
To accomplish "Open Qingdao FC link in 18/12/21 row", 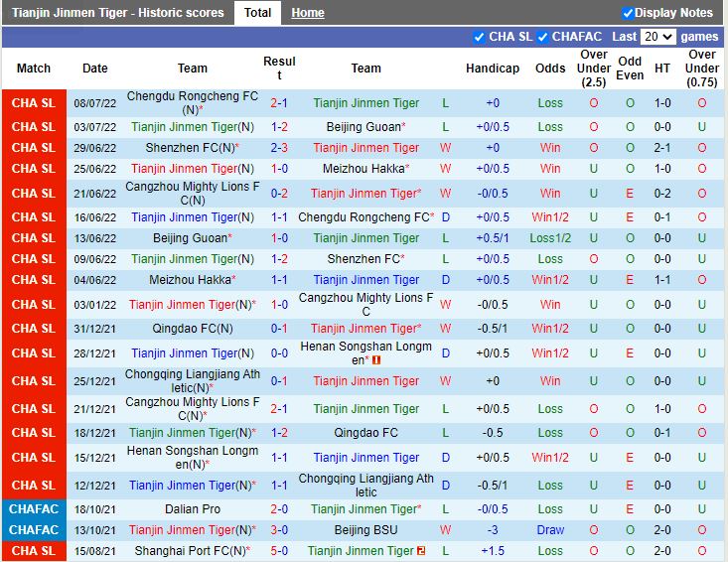I will pos(365,433).
